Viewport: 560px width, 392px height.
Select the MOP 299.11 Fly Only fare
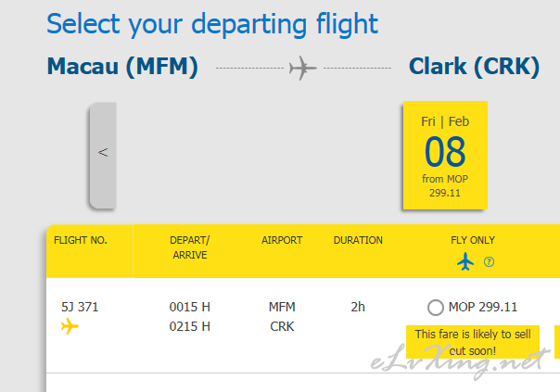tap(436, 308)
